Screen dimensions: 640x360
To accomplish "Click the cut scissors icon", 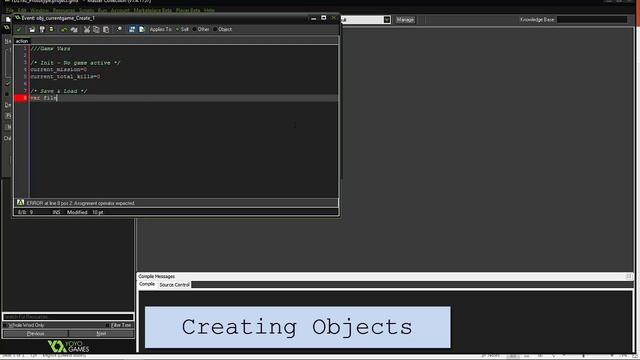I will click(87, 29).
